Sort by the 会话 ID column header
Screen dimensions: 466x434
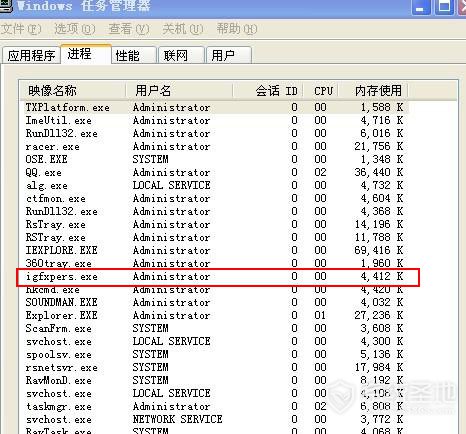point(268,91)
